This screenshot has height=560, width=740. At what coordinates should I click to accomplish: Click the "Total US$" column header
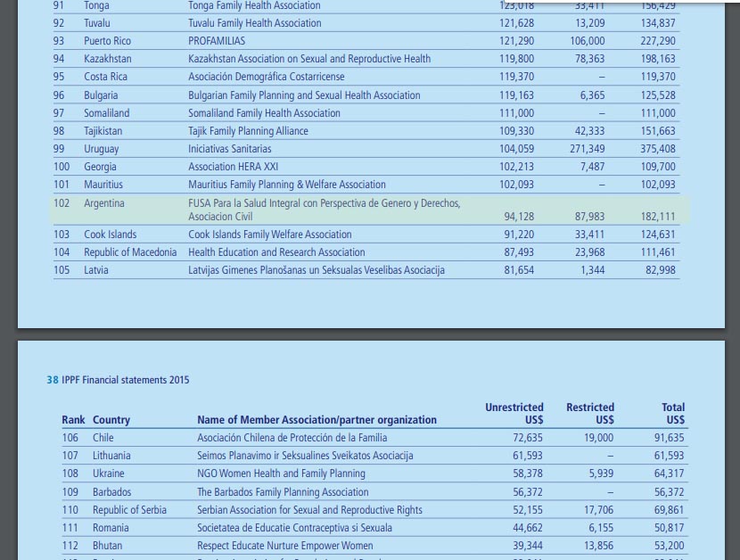(x=673, y=414)
